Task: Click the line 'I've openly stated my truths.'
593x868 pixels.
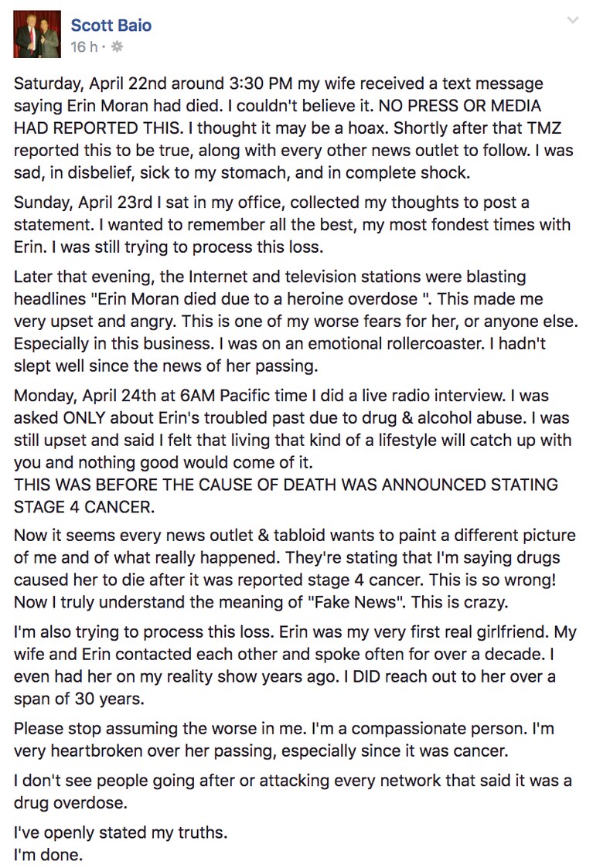Action: coord(121,832)
